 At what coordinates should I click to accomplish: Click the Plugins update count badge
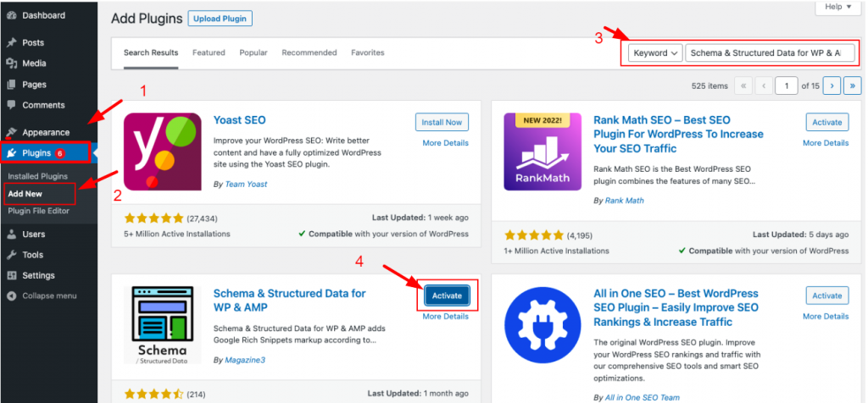(x=60, y=154)
